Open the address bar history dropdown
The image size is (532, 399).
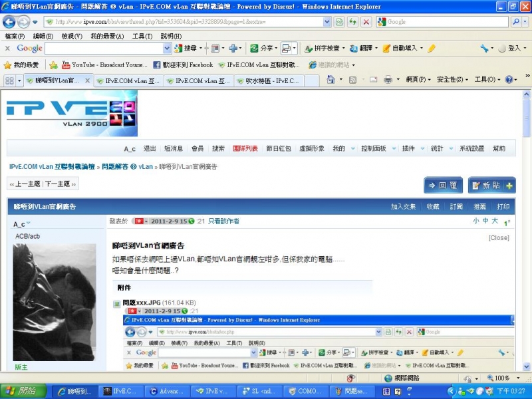(x=326, y=22)
